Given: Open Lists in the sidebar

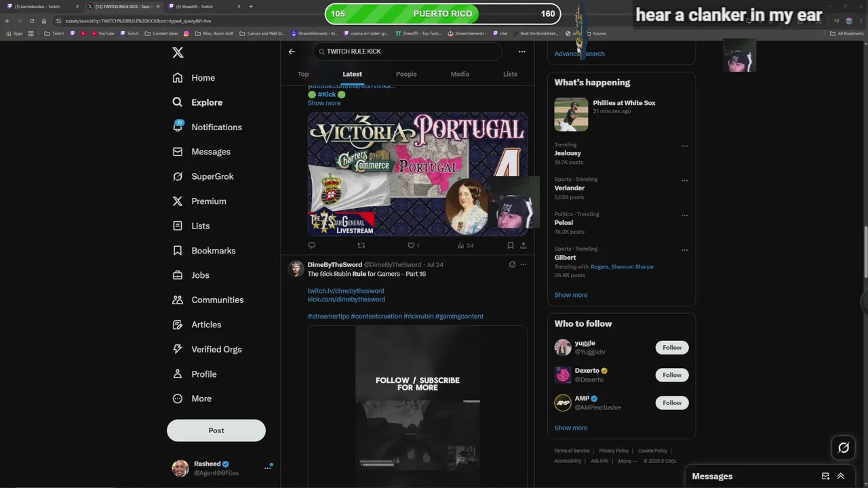Looking at the screenshot, I should pyautogui.click(x=191, y=226).
